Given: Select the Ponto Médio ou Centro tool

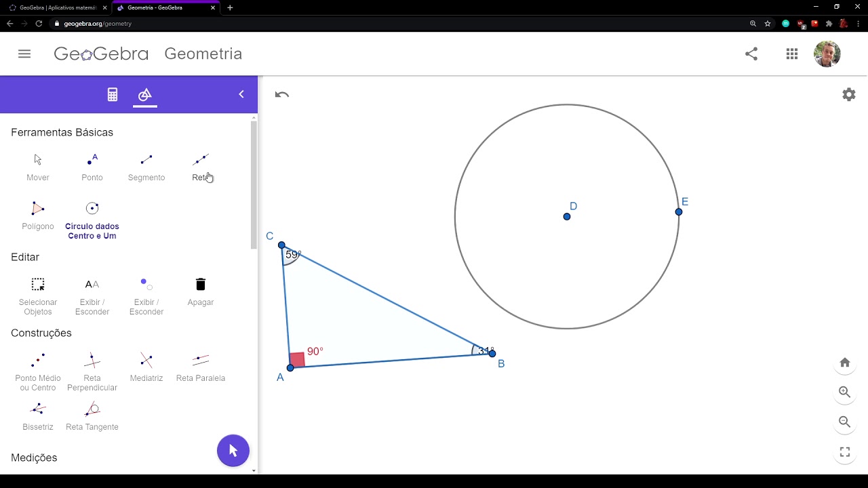Looking at the screenshot, I should [x=38, y=372].
